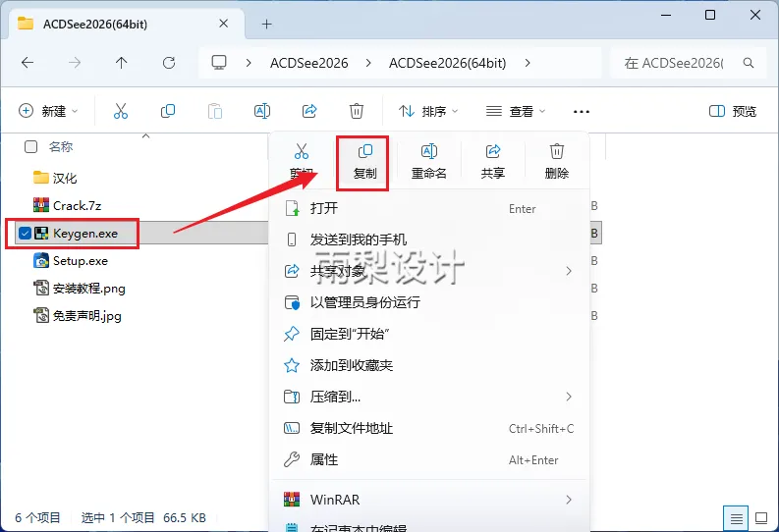Sort by the 名称 column header

[x=61, y=146]
